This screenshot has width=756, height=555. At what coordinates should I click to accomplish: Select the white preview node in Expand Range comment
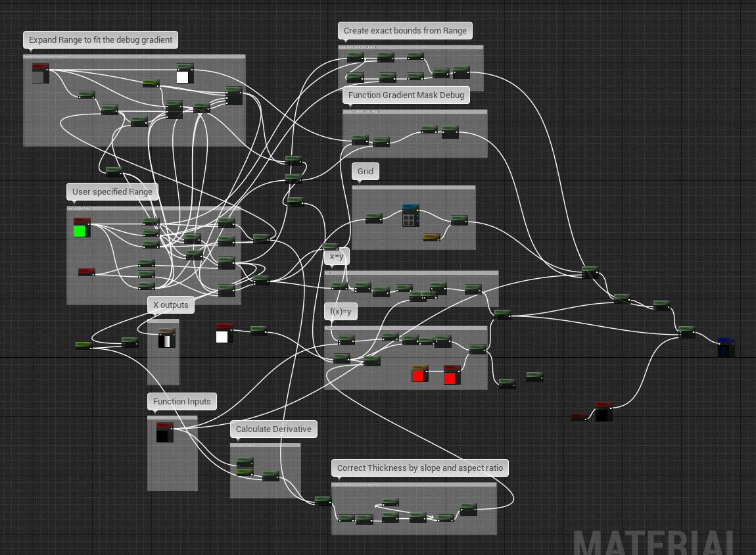tap(185, 73)
